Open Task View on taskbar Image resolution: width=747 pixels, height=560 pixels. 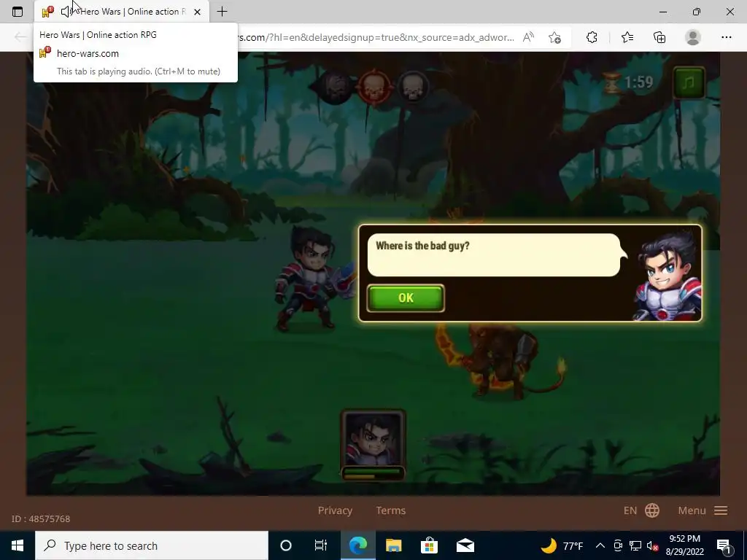pyautogui.click(x=321, y=545)
